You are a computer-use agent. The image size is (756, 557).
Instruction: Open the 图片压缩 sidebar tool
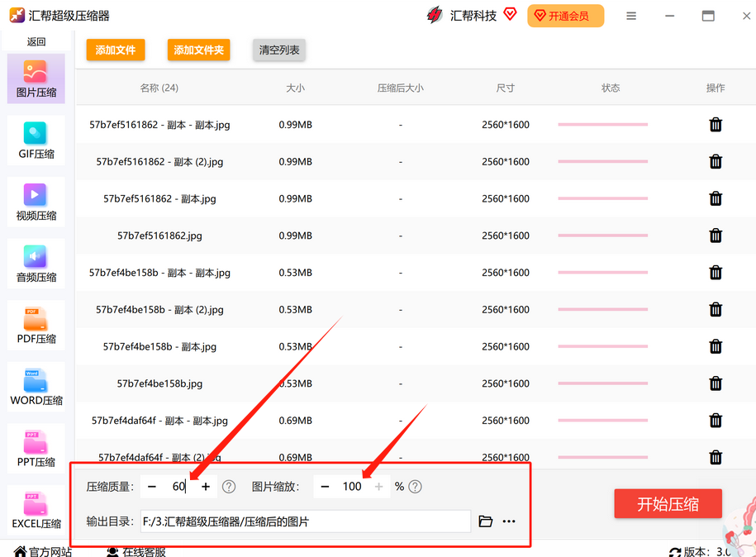click(36, 79)
